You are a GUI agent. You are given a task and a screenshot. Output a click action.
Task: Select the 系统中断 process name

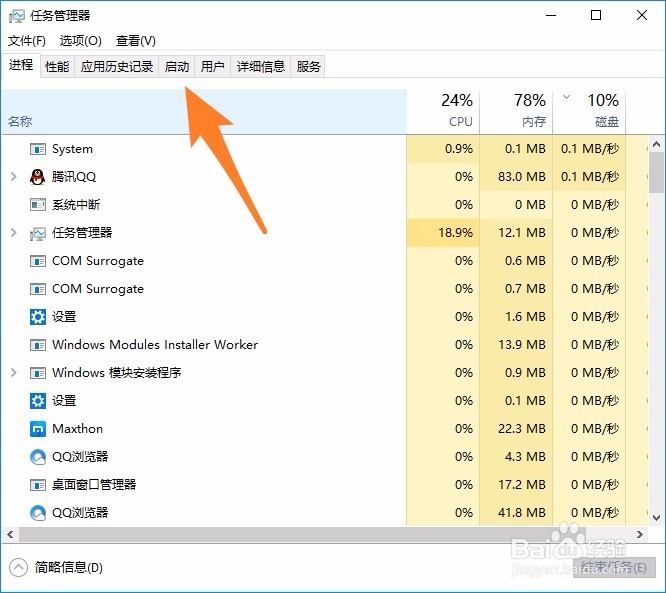[x=76, y=205]
